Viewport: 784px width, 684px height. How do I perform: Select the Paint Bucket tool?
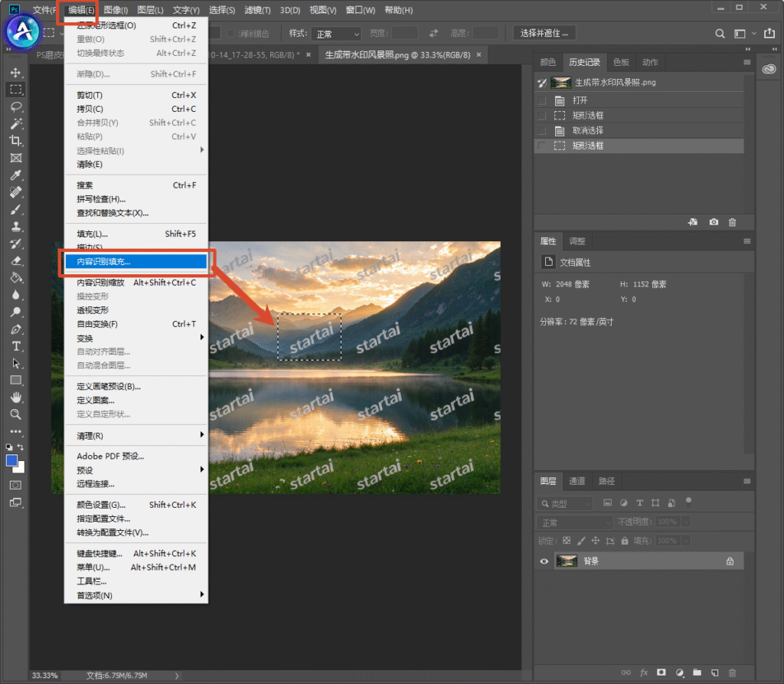click(x=15, y=278)
